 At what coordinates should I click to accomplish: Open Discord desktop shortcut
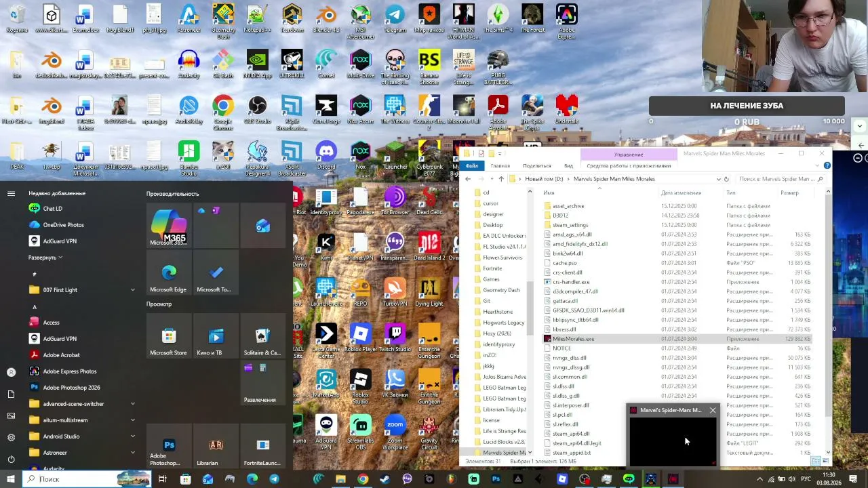tap(326, 155)
